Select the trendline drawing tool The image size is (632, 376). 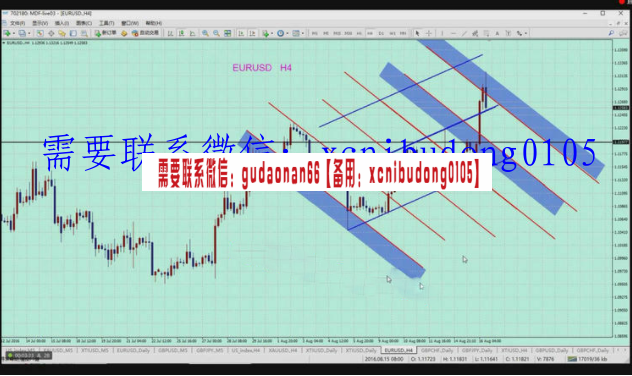(x=464, y=33)
